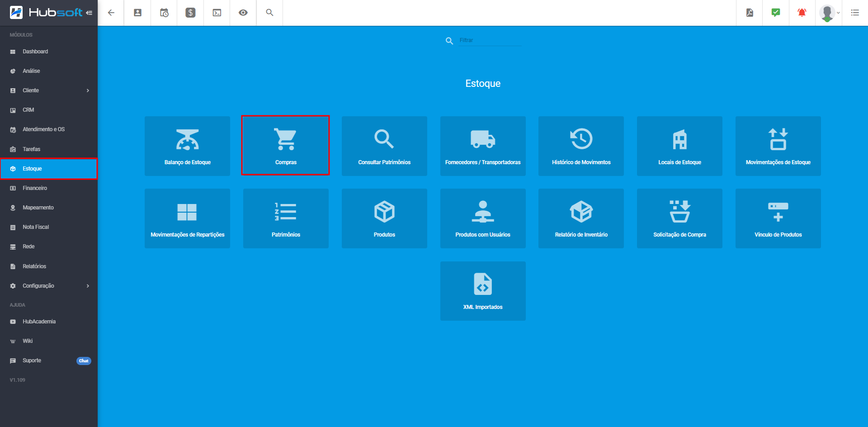Toggle the eye visibility icon in toolbar
Viewport: 868px width, 427px height.
click(243, 13)
